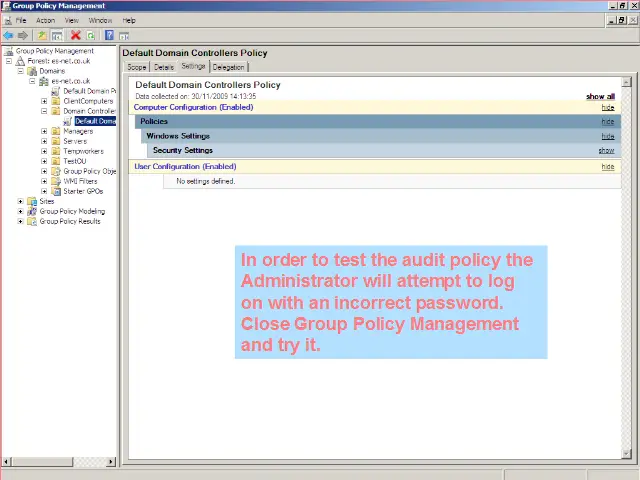Click the Forest triangle icon in the tree

tap(20, 61)
